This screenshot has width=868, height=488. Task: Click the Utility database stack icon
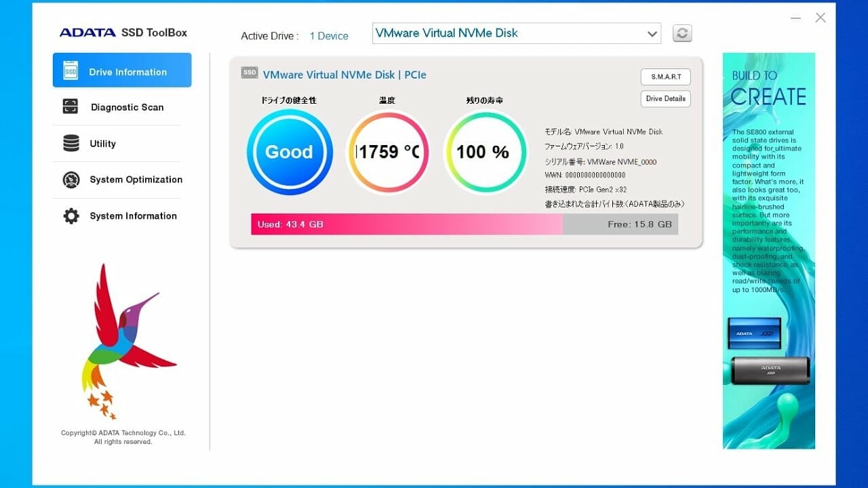click(x=71, y=143)
